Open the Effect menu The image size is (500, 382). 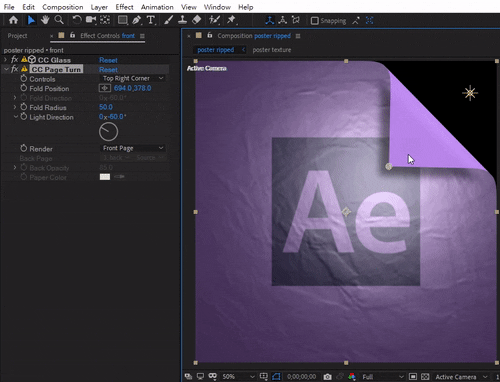tap(124, 7)
